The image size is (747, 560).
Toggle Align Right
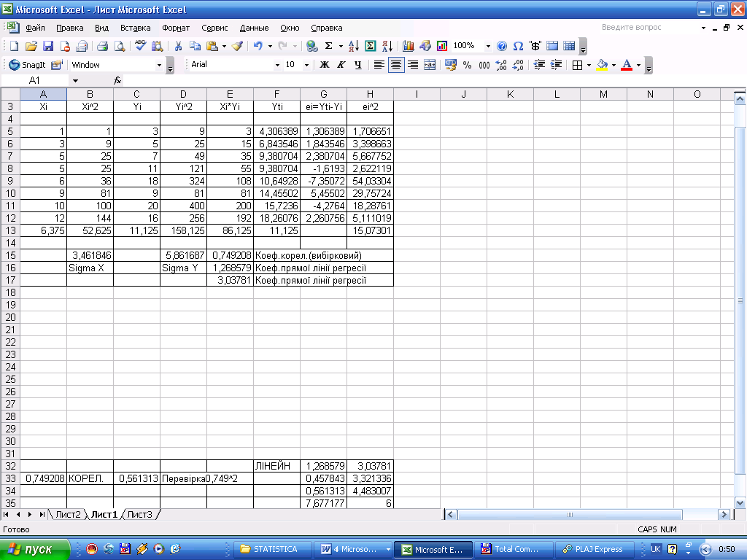[x=413, y=65]
